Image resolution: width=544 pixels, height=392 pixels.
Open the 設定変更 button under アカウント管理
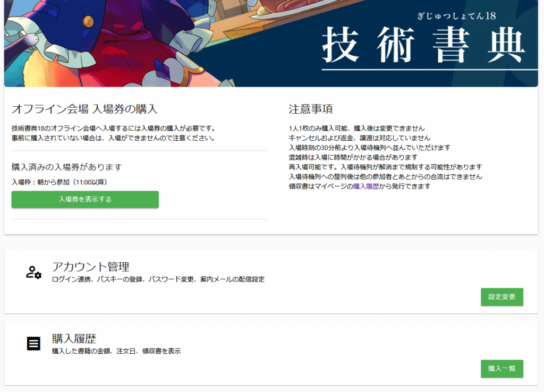(501, 297)
